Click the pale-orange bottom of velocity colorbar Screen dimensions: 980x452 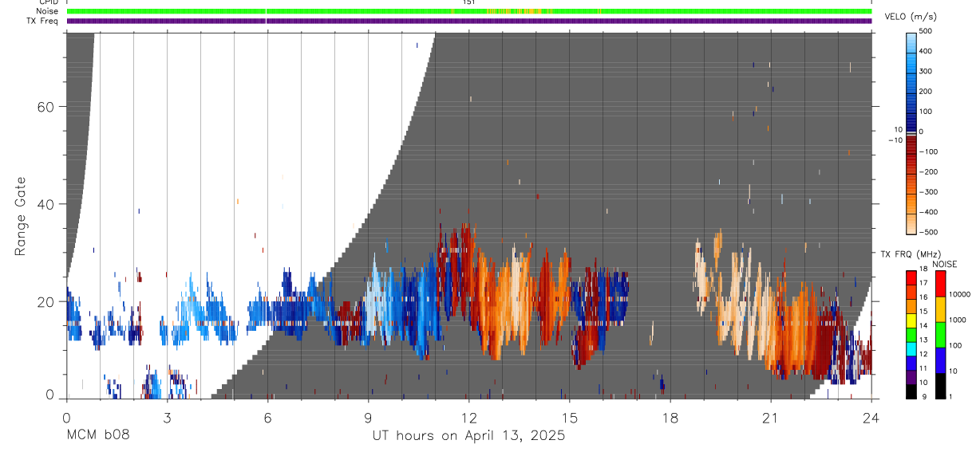point(911,223)
